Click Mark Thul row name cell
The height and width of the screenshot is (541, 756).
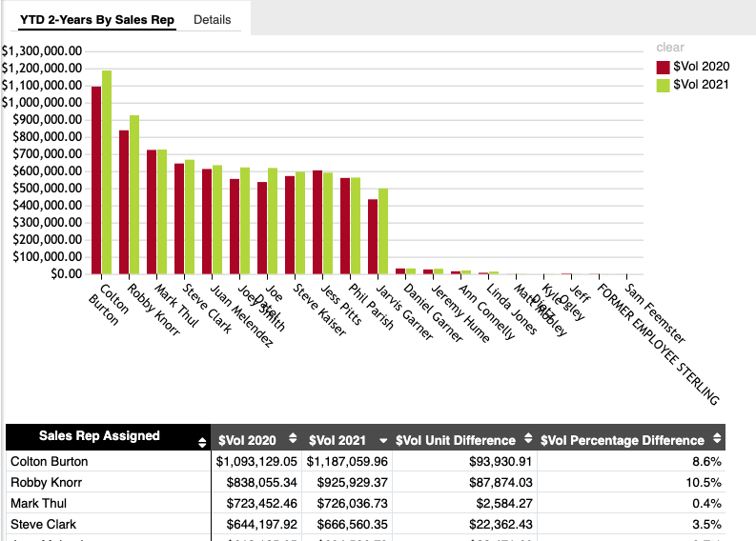point(38,503)
